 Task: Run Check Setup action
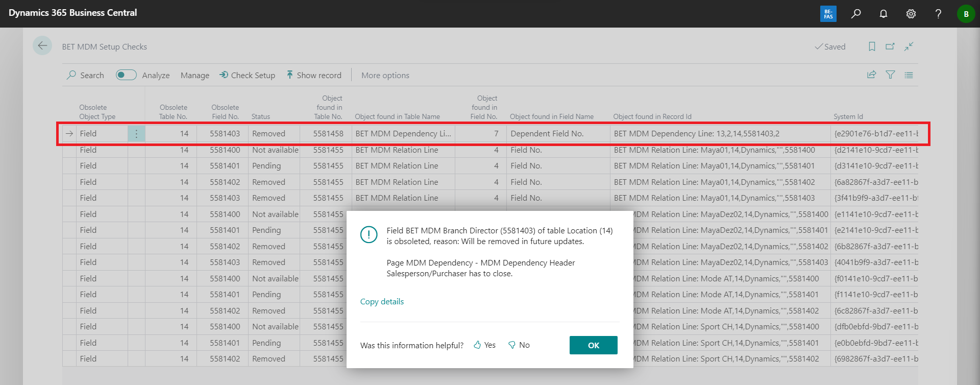click(x=248, y=76)
